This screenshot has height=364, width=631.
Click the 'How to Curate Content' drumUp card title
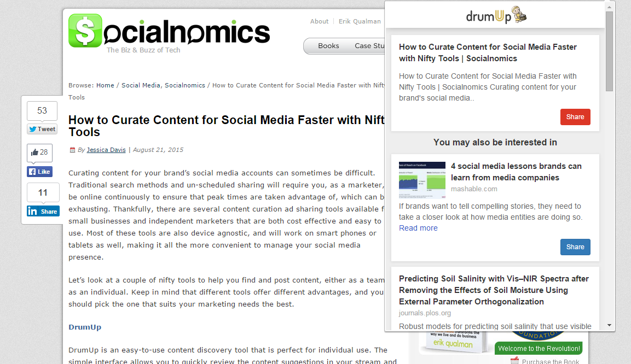[488, 52]
